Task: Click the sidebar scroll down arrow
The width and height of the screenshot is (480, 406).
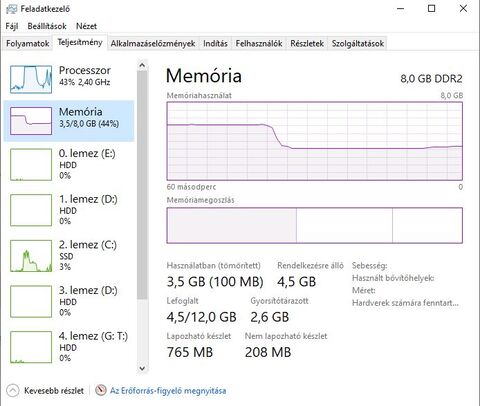Action: pos(142,368)
